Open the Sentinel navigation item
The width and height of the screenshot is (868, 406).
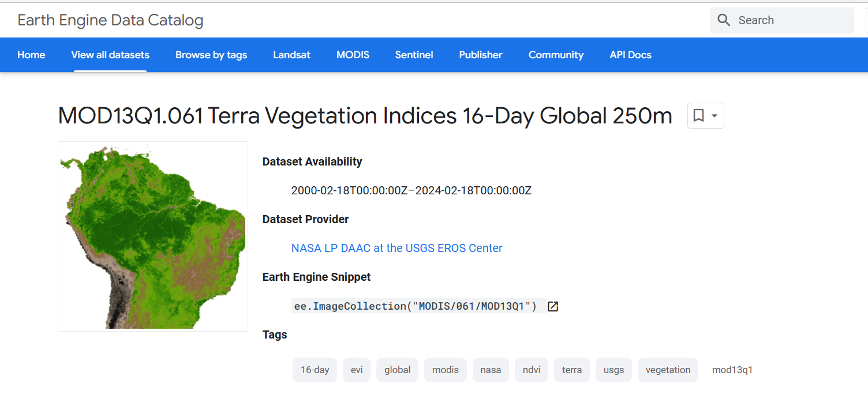414,55
